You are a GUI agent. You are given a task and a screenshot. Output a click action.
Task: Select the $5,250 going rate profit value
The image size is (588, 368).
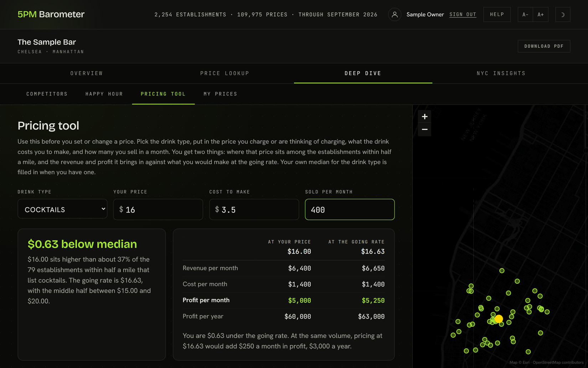click(373, 300)
